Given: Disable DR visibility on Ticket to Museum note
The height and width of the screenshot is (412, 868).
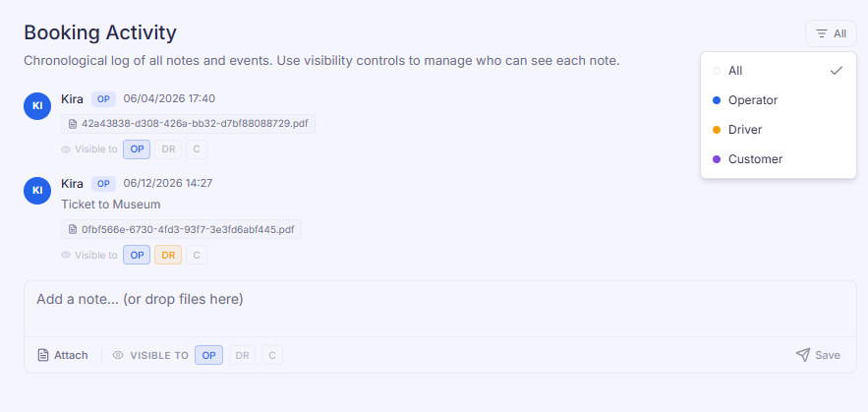Looking at the screenshot, I should pyautogui.click(x=168, y=255).
